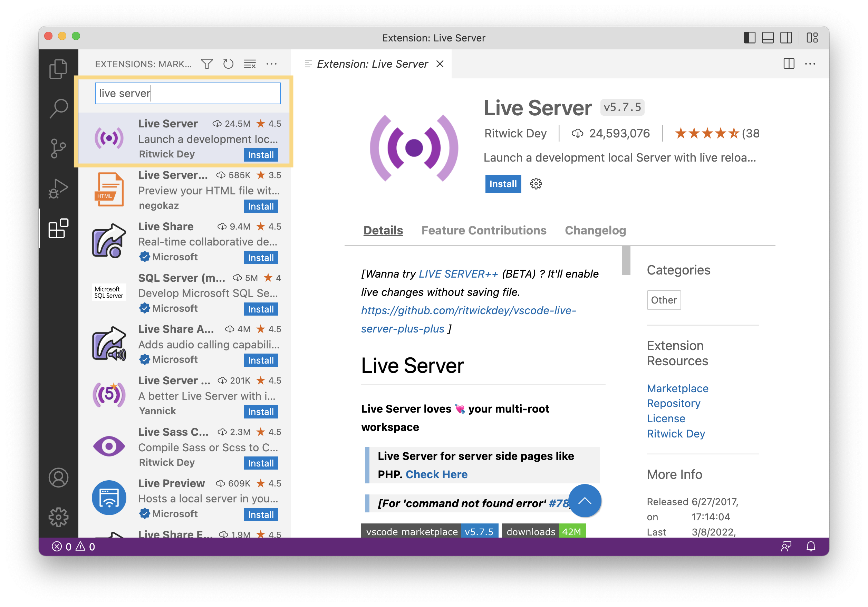Toggle the primary side bar
Screen dimensions: 868x607
tap(749, 38)
